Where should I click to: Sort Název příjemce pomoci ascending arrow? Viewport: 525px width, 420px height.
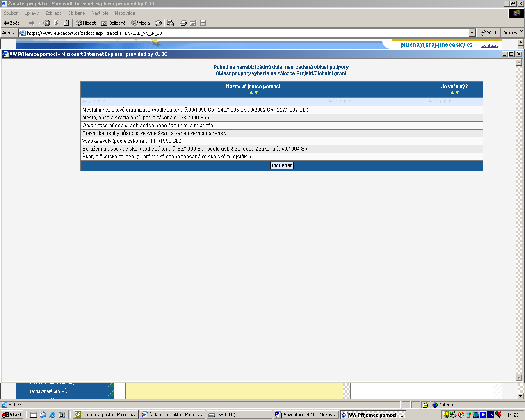click(x=251, y=93)
